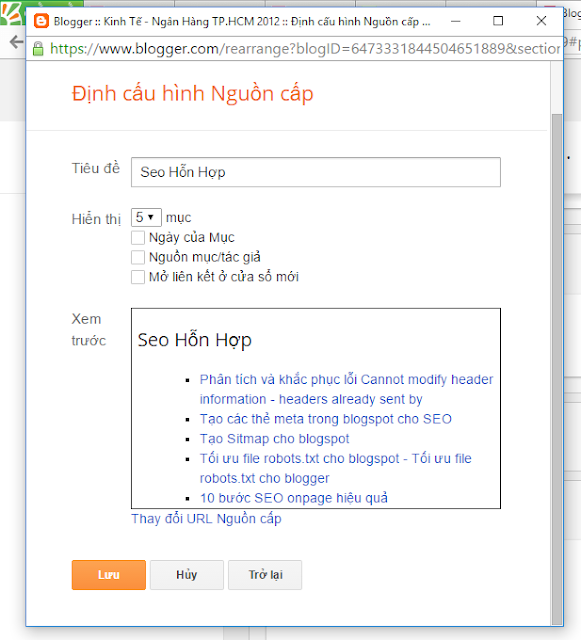Enable Mở liên kết ở cửa sổ mới checkbox

[138, 277]
